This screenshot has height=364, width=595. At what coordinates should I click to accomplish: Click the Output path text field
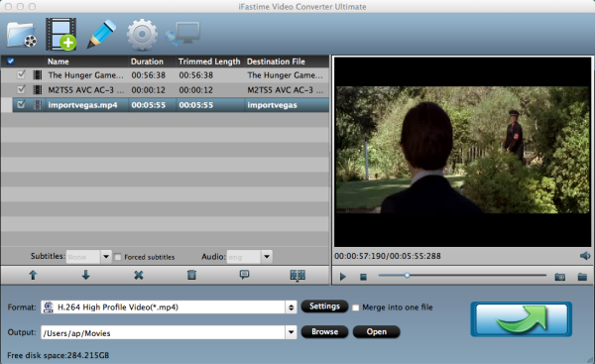(164, 333)
